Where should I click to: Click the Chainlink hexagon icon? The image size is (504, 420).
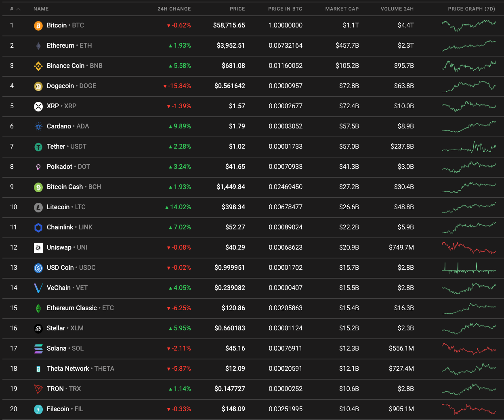click(38, 228)
